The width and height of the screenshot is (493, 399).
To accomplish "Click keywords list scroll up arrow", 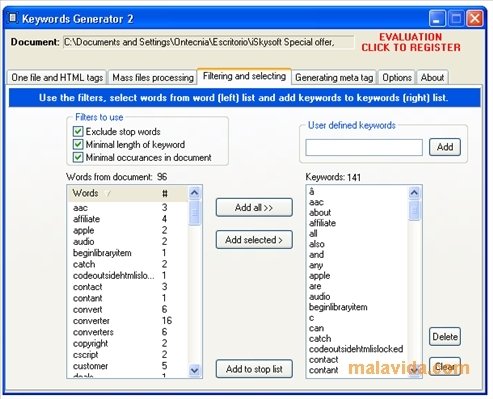I will coord(414,193).
